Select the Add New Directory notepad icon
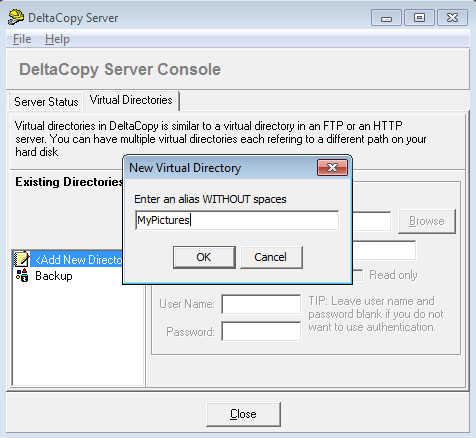The height and width of the screenshot is (438, 476). click(22, 259)
